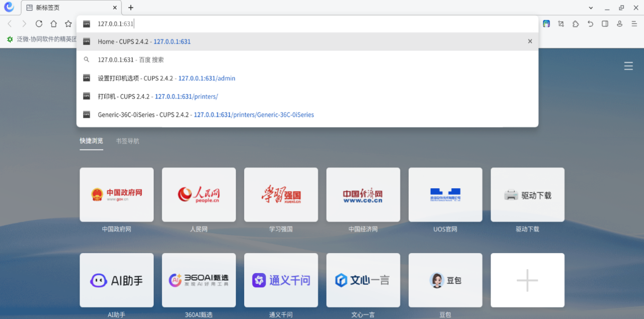Select the 新标签页 tab
This screenshot has height=319, width=644.
[71, 8]
